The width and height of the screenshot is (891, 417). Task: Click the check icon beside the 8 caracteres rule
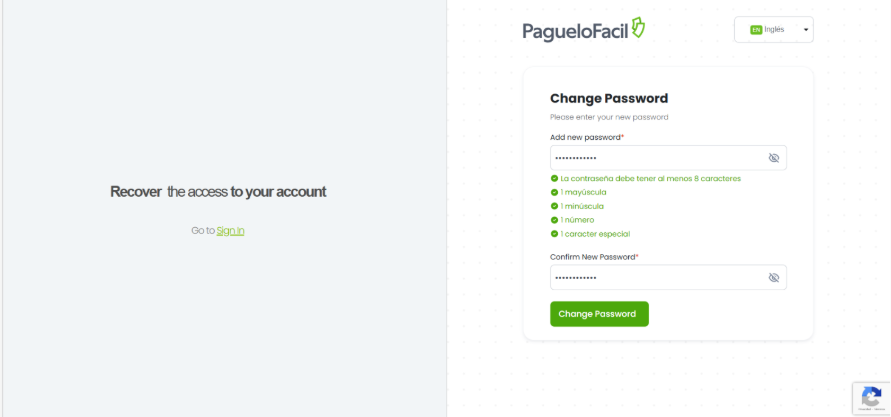[554, 178]
